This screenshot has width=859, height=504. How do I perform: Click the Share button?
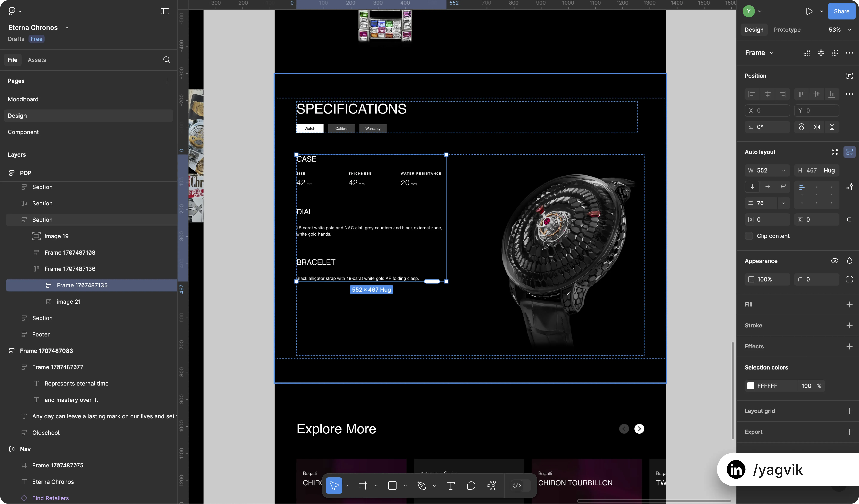841,11
